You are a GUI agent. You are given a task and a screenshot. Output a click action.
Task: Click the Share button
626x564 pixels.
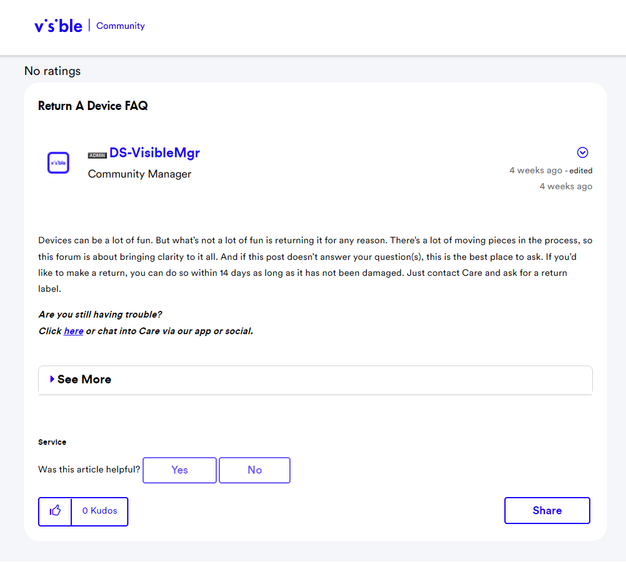click(x=547, y=511)
